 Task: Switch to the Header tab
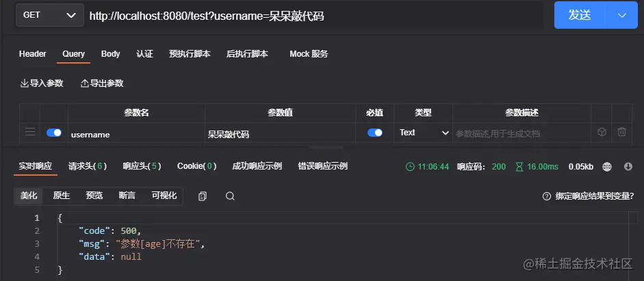tap(32, 54)
